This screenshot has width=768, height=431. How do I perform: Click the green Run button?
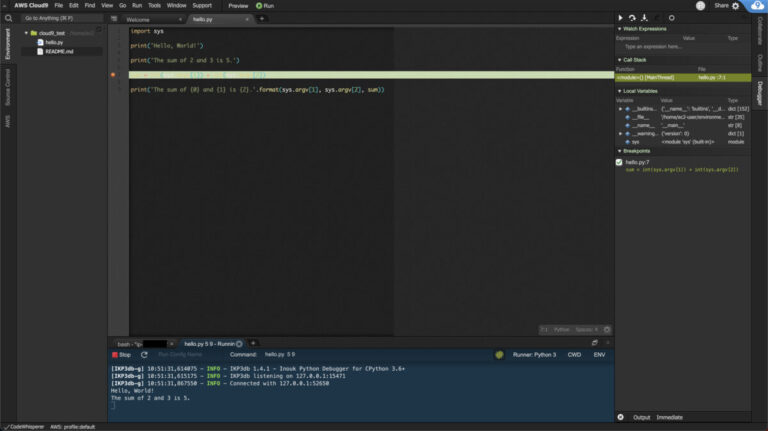click(x=265, y=6)
